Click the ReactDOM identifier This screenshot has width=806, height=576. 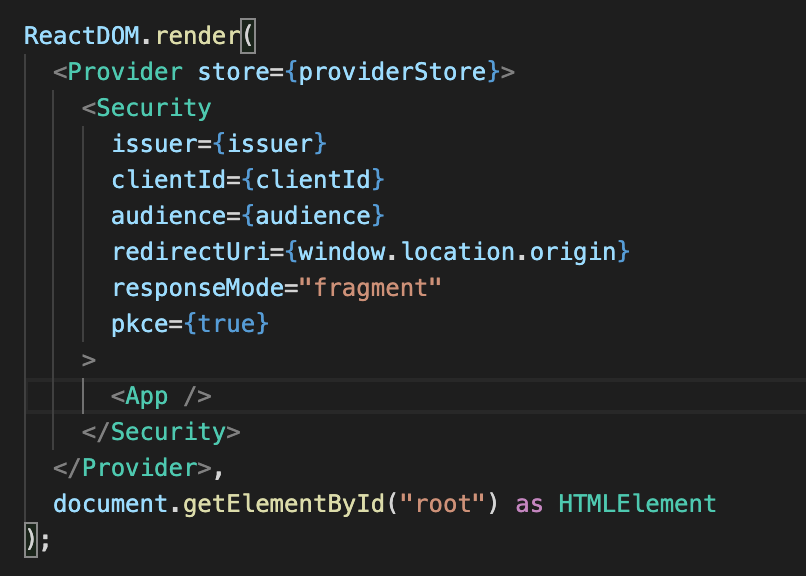point(82,36)
